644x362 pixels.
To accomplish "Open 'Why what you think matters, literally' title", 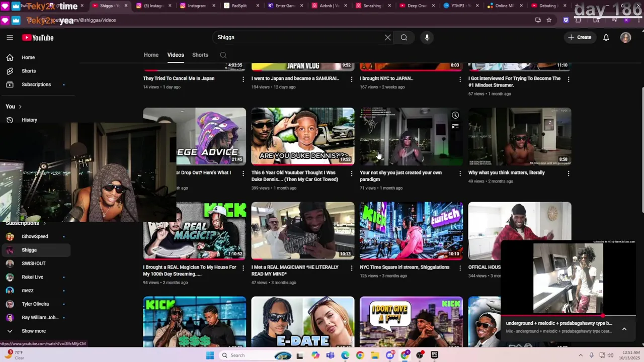I will (x=507, y=173).
